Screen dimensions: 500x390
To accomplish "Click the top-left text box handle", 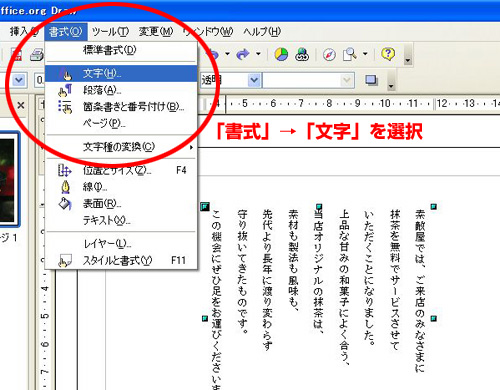I will pos(205,207).
